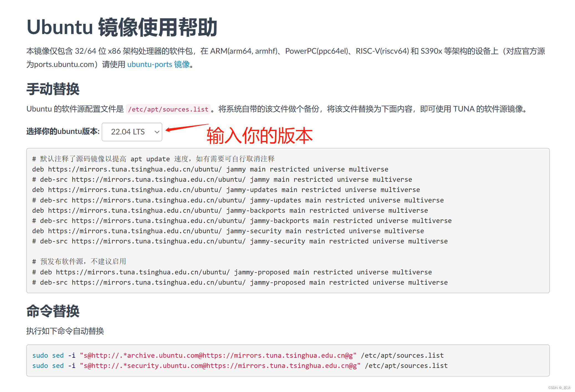This screenshot has width=575, height=392.
Task: Click the first deb jammy main line
Action: [x=210, y=169]
